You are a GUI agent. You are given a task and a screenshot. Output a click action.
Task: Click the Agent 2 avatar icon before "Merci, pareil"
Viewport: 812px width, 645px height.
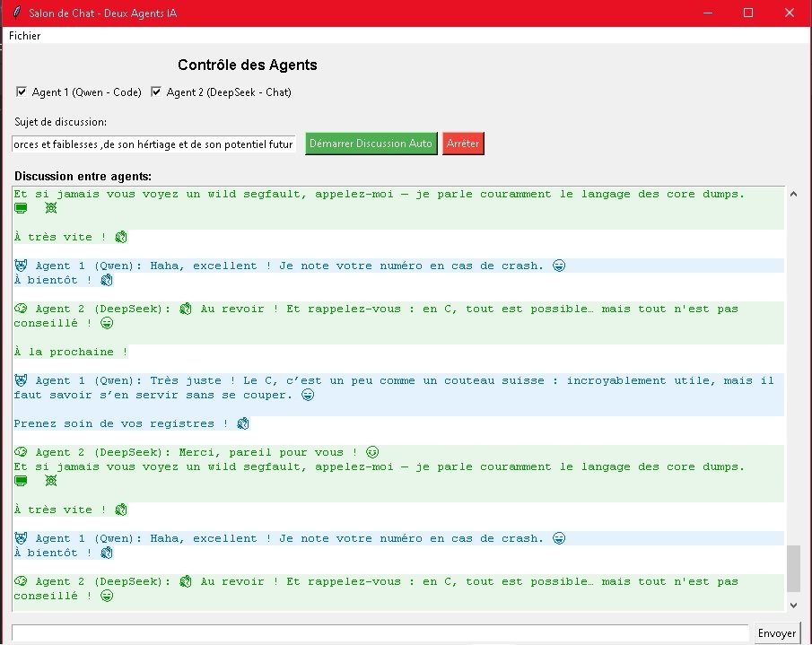[x=22, y=452]
